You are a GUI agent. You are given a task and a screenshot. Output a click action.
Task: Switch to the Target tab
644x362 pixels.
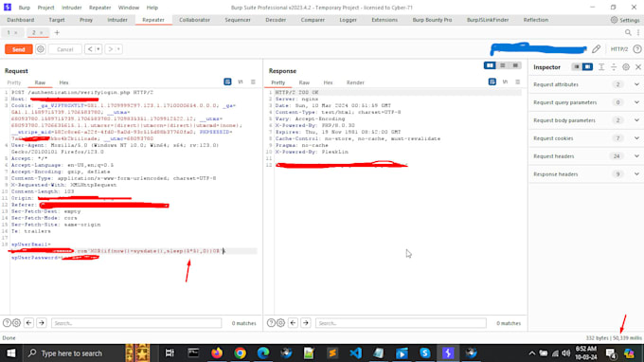pos(57,20)
